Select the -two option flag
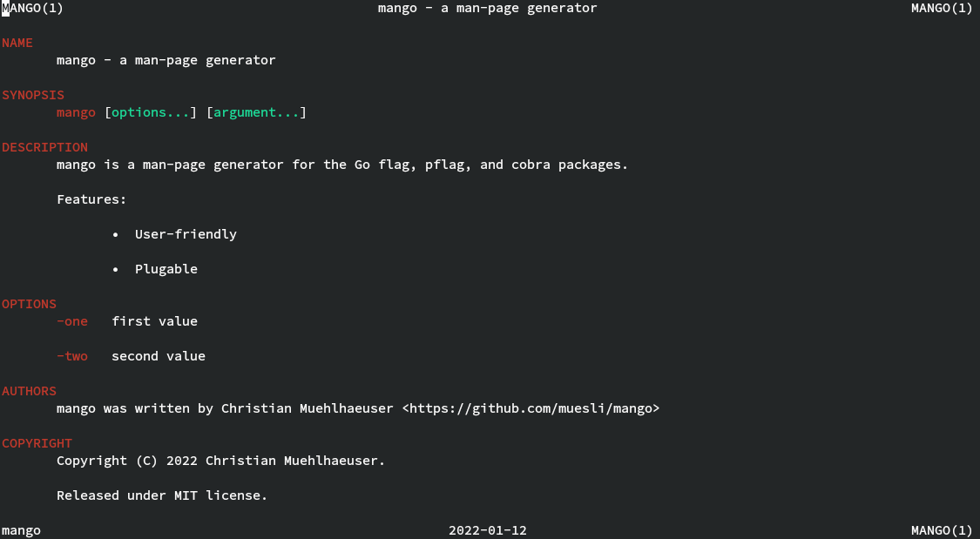 [72, 356]
